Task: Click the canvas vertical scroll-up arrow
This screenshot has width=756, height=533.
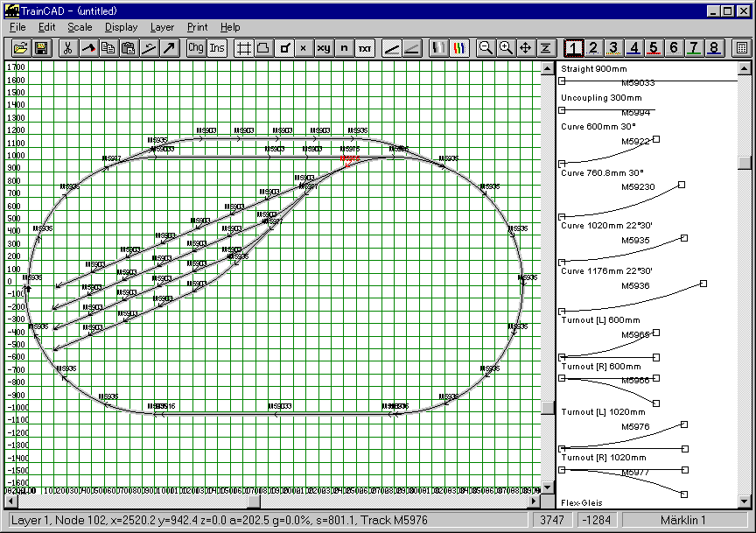Action: pyautogui.click(x=547, y=68)
